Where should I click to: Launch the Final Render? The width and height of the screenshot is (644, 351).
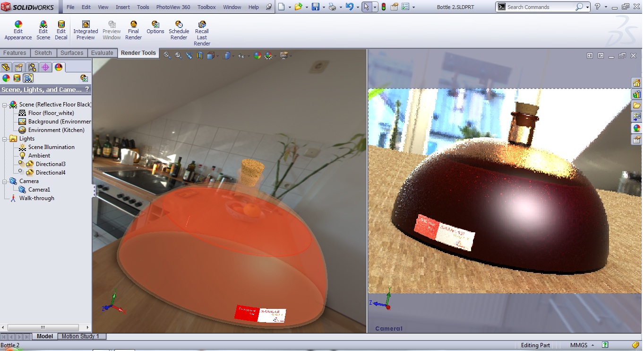(x=134, y=30)
